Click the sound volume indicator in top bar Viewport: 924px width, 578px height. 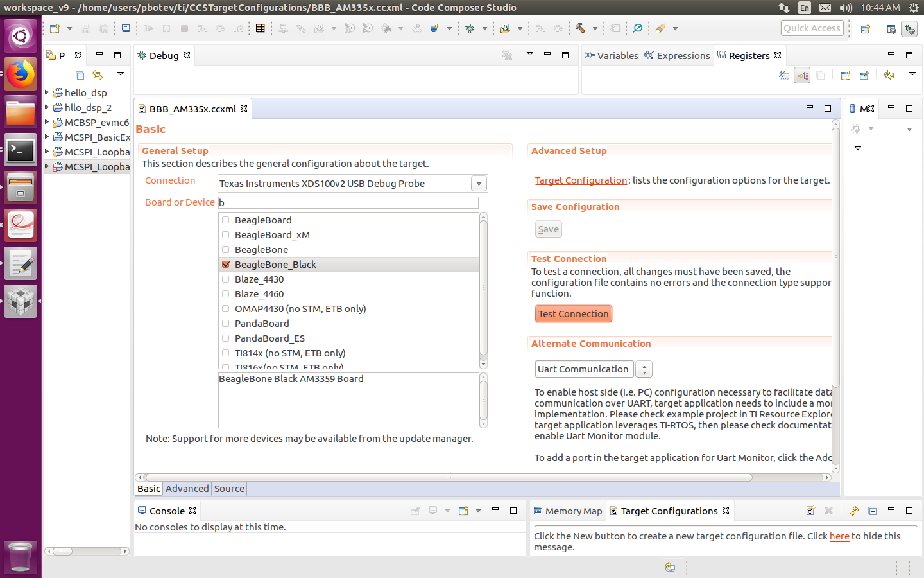846,8
